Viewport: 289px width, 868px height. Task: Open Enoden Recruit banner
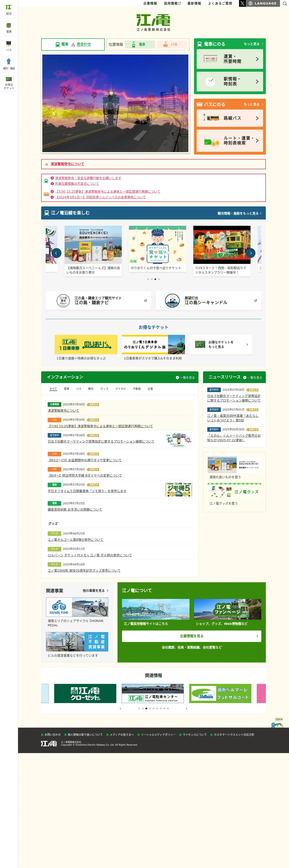click(156, 610)
